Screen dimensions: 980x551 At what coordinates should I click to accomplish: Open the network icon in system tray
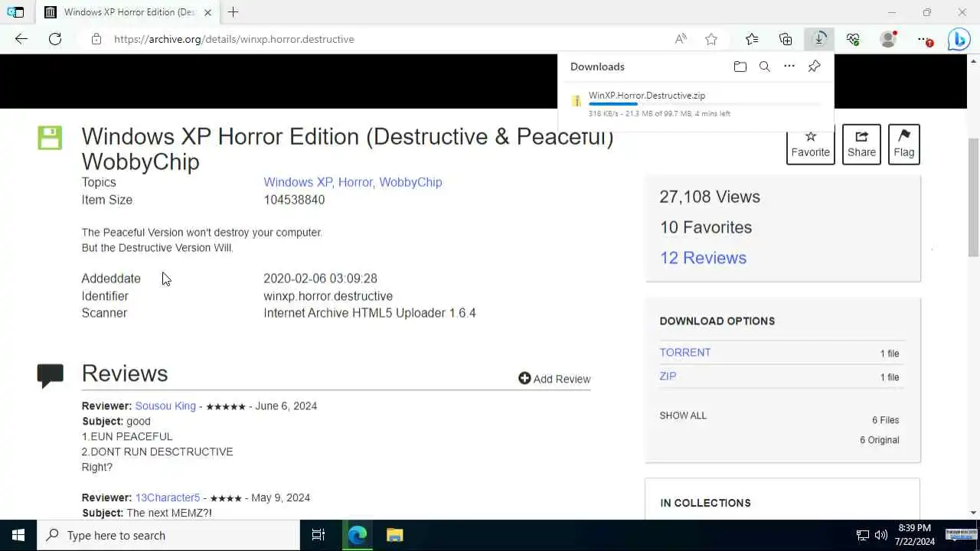[x=863, y=535]
